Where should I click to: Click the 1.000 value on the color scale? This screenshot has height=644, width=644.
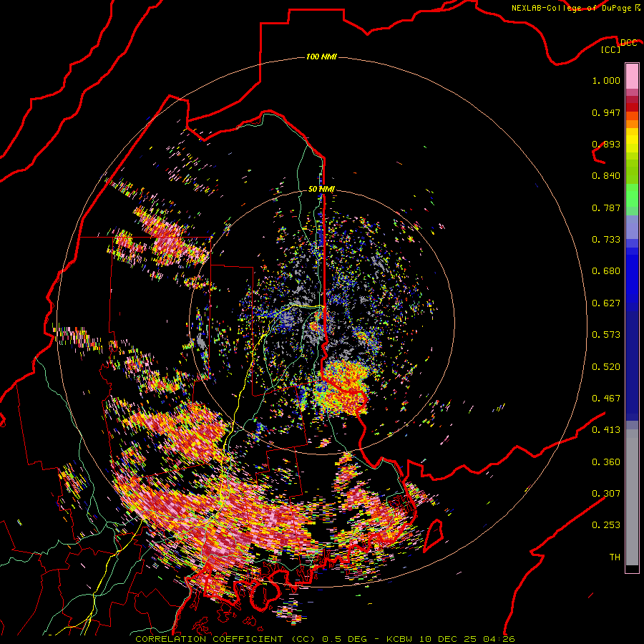click(x=606, y=80)
